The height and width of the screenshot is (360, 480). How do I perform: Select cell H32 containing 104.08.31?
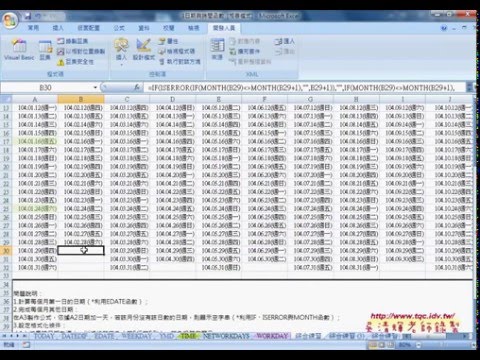click(356, 267)
